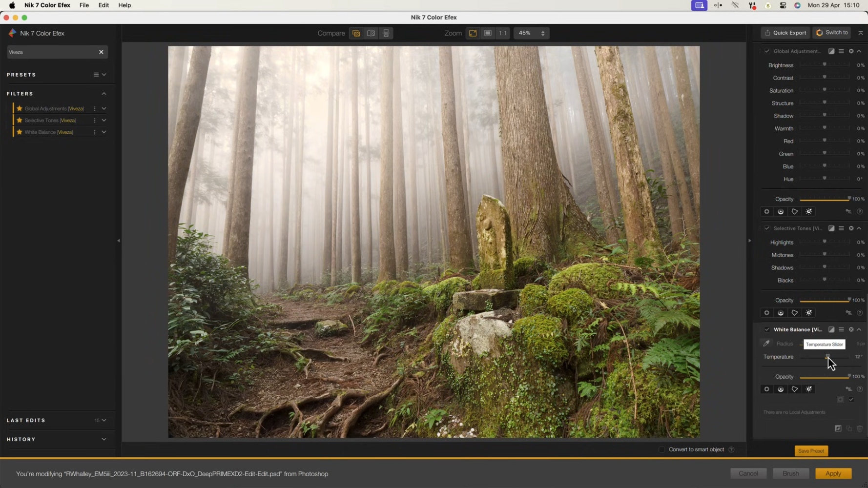Open the Help menu
Viewport: 868px width, 488px height.
(124, 5)
